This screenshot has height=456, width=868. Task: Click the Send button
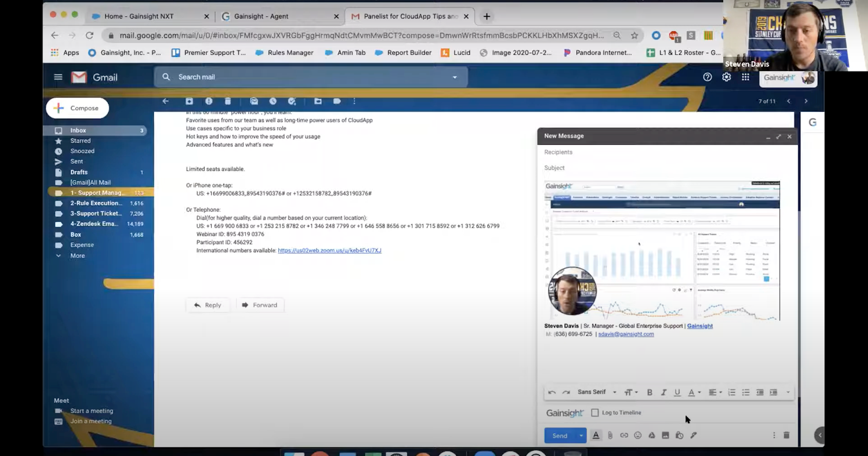[x=560, y=435]
